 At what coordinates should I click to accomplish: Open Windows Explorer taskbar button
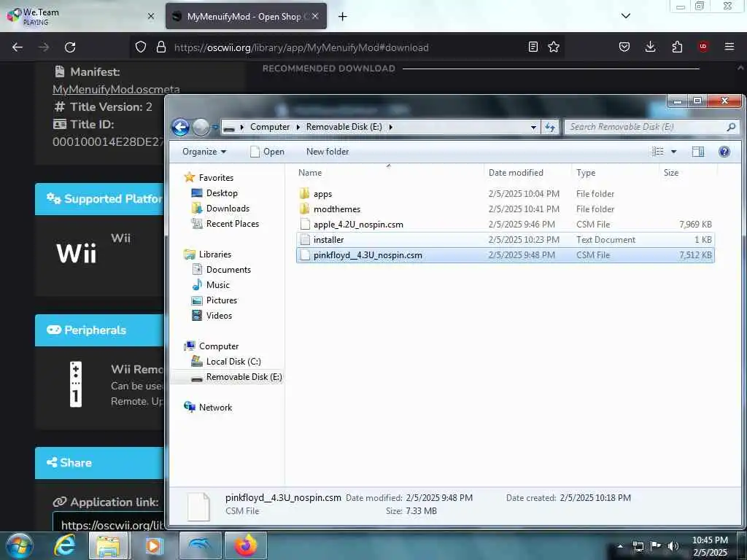click(x=108, y=545)
